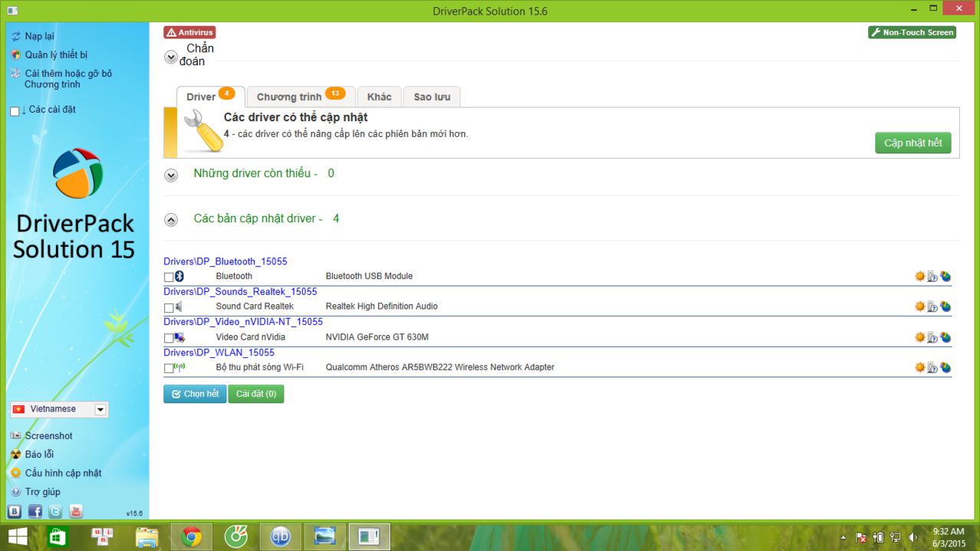Switch to the Driver tab
This screenshot has height=551, width=980.
211,97
